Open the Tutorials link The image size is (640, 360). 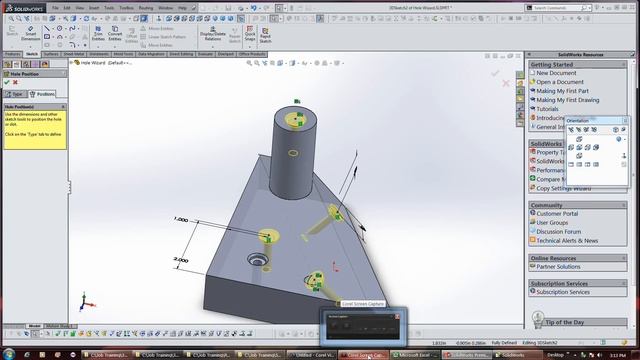(547, 109)
